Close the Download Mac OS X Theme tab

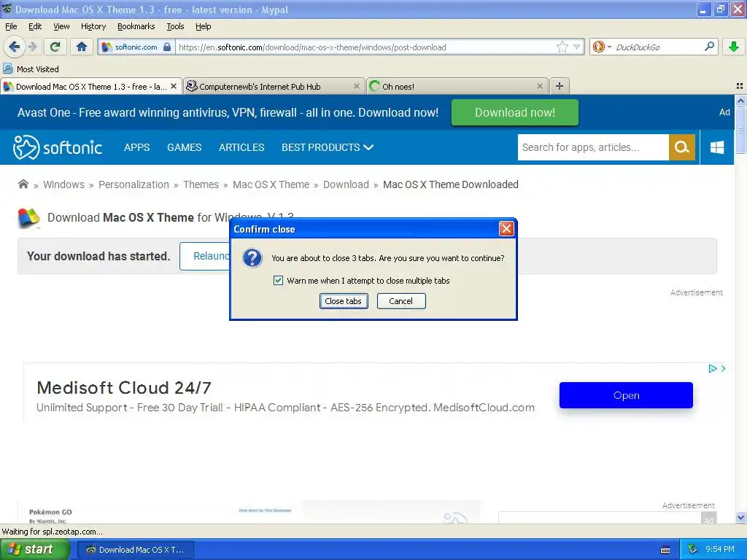[174, 86]
